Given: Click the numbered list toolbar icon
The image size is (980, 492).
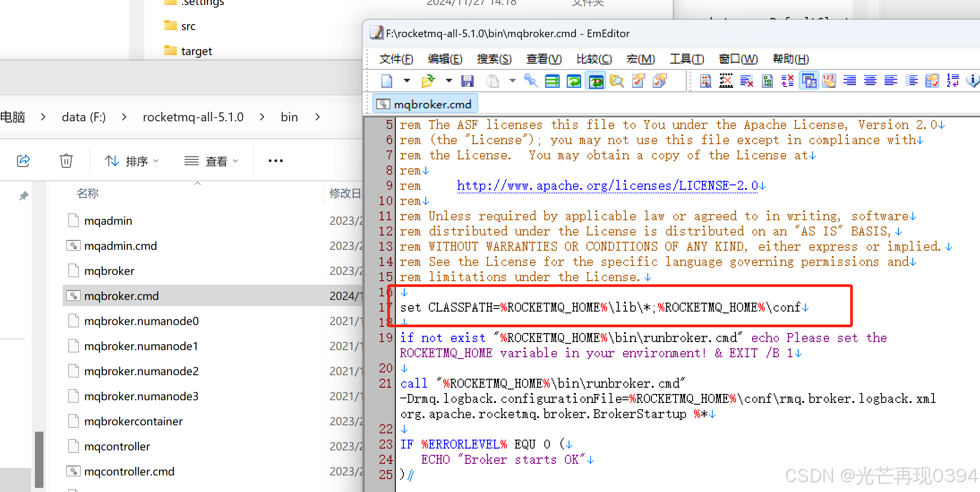Looking at the screenshot, I should pyautogui.click(x=953, y=81).
